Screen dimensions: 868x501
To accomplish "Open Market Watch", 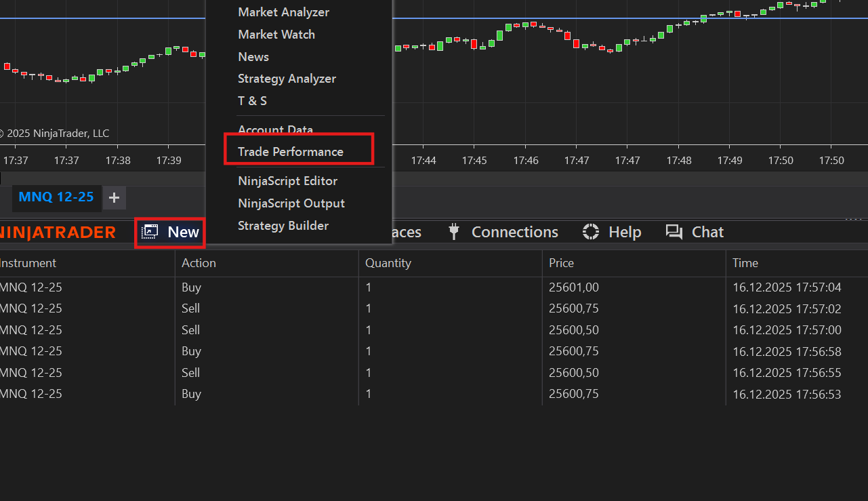I will [x=276, y=34].
